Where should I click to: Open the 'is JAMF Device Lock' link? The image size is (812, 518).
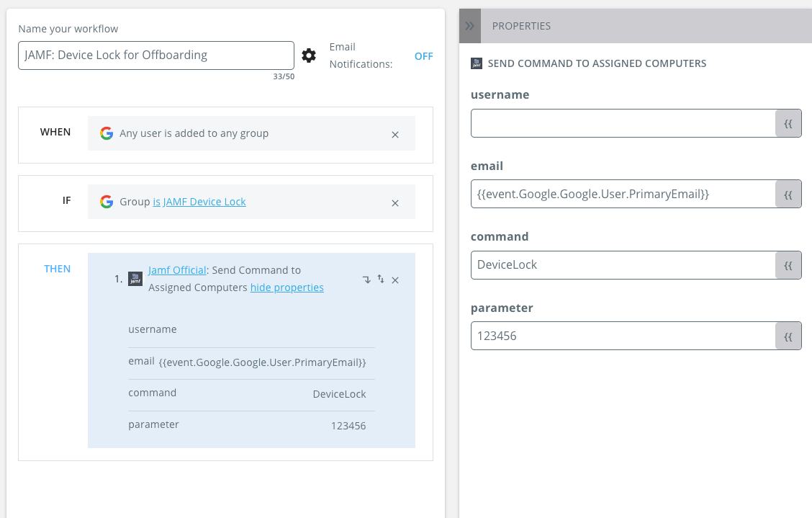point(199,202)
